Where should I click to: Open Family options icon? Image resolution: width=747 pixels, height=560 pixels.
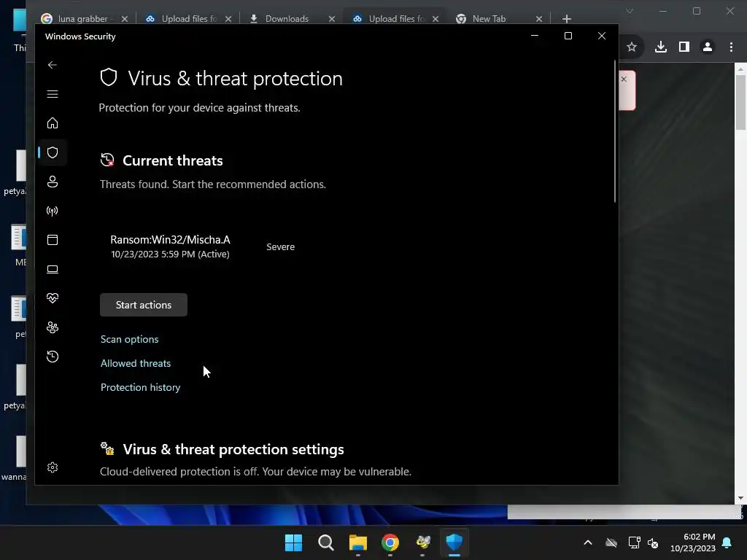pyautogui.click(x=53, y=327)
